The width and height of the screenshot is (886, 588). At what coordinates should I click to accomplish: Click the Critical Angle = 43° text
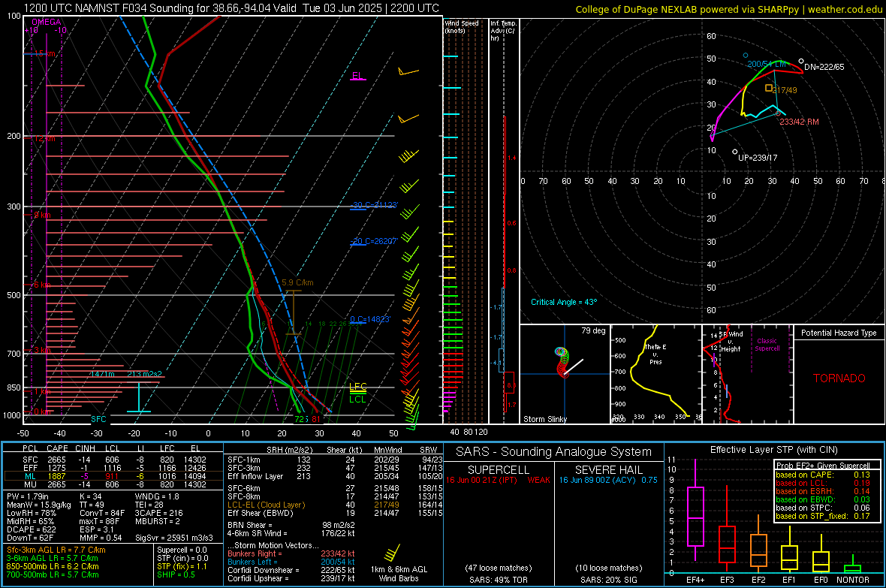point(564,302)
